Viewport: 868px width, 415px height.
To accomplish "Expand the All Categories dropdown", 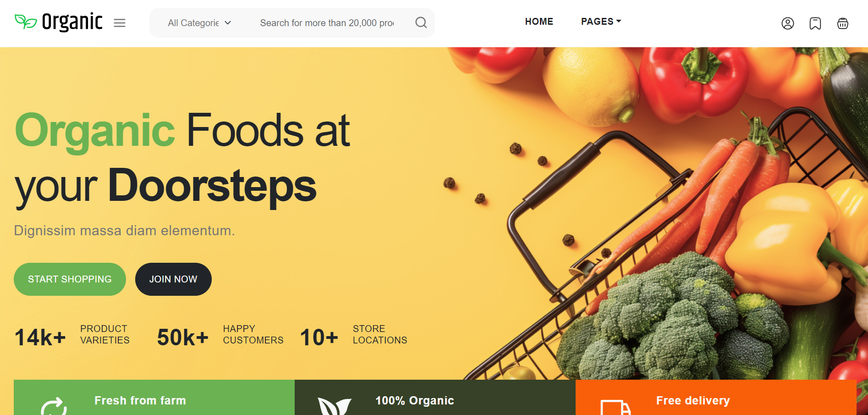I will [199, 23].
